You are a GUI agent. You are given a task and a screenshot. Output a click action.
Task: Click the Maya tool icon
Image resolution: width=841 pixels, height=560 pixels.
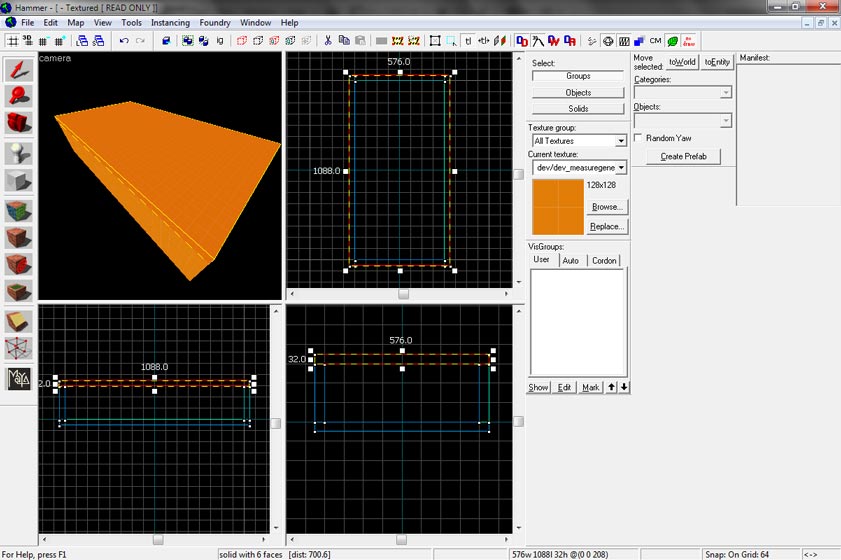[x=19, y=379]
